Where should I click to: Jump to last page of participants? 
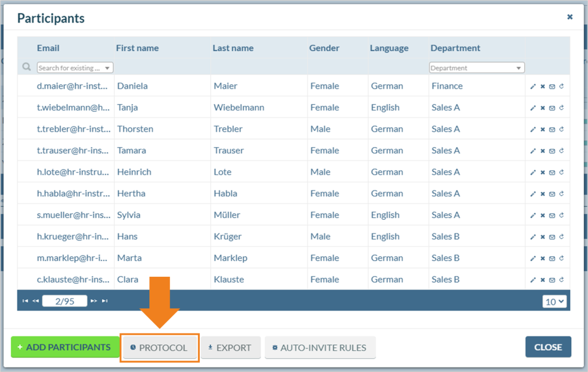click(105, 301)
